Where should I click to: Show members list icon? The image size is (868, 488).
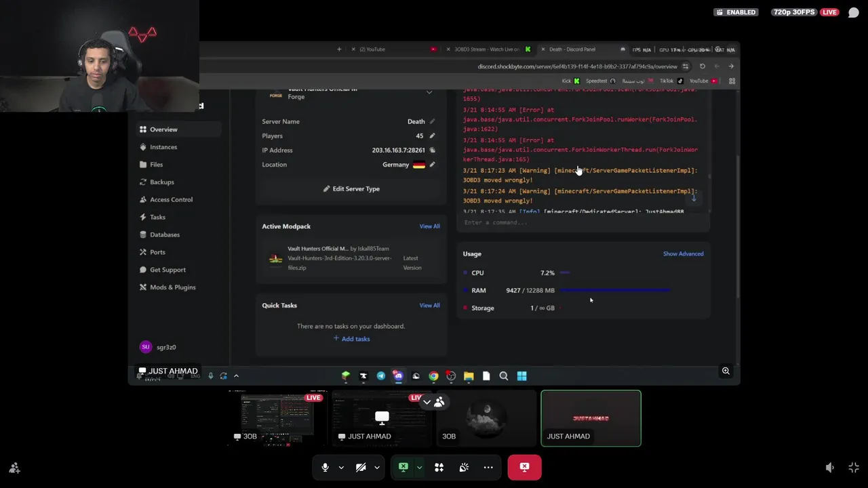click(439, 402)
